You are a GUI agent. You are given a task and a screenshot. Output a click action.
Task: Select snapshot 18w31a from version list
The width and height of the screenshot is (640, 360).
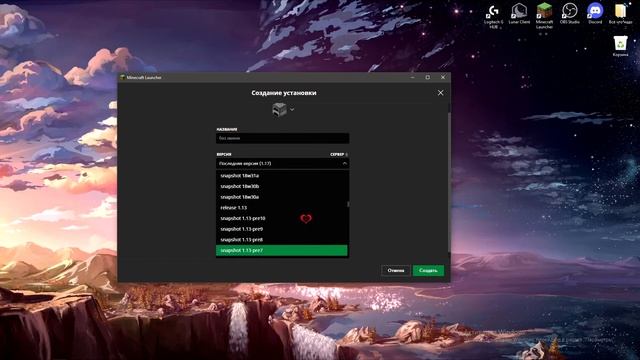click(282, 176)
